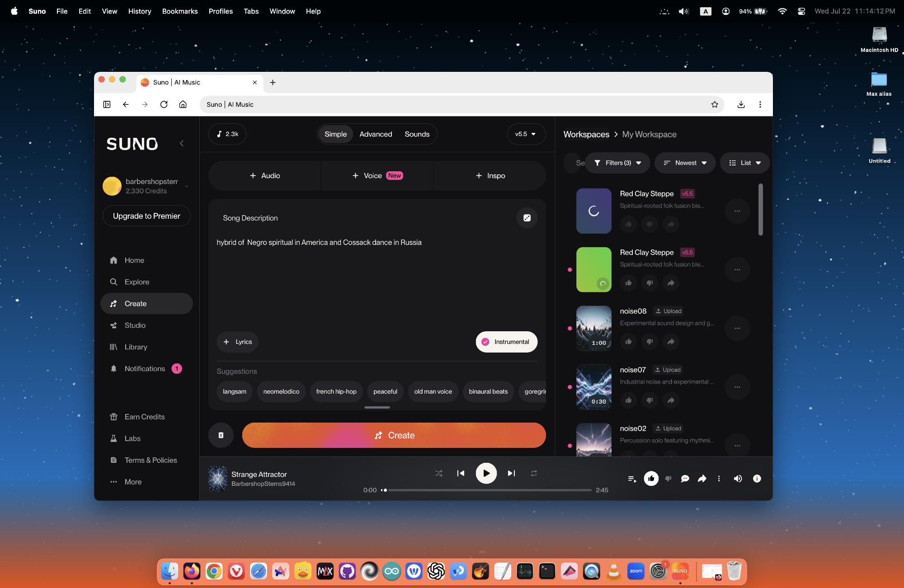This screenshot has width=904, height=588.
Task: Dislike the Strange Attractor track in player
Action: [668, 479]
